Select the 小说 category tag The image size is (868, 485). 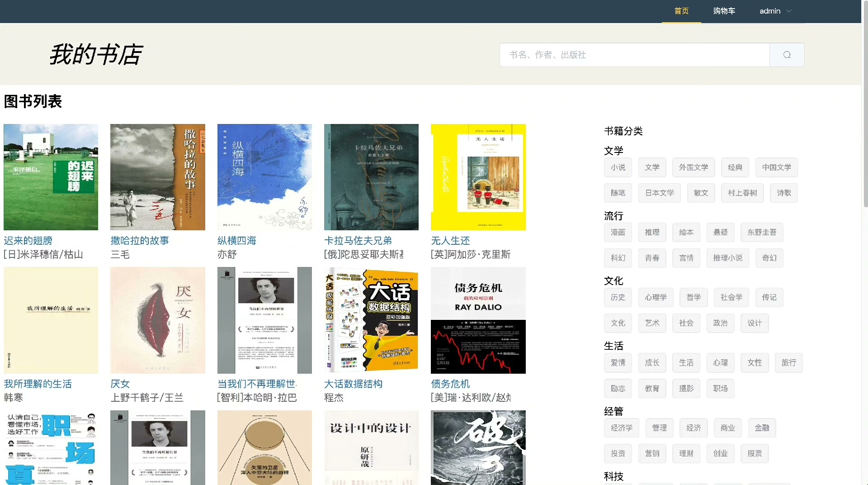(x=618, y=167)
